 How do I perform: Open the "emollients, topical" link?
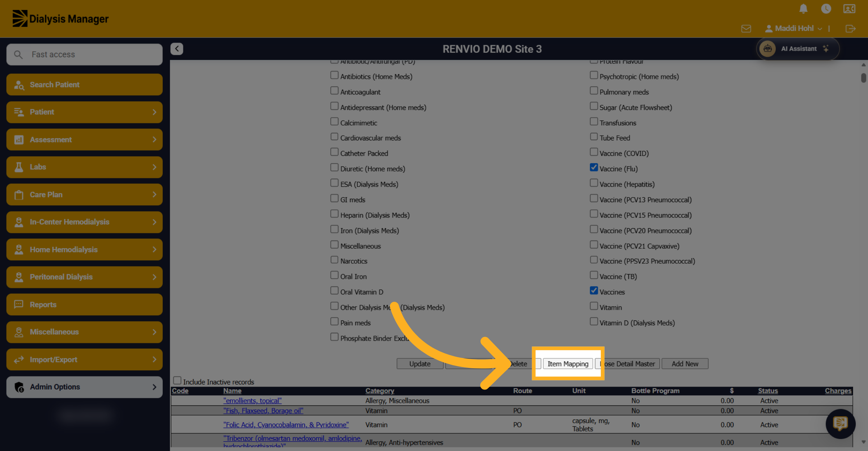(x=252, y=401)
